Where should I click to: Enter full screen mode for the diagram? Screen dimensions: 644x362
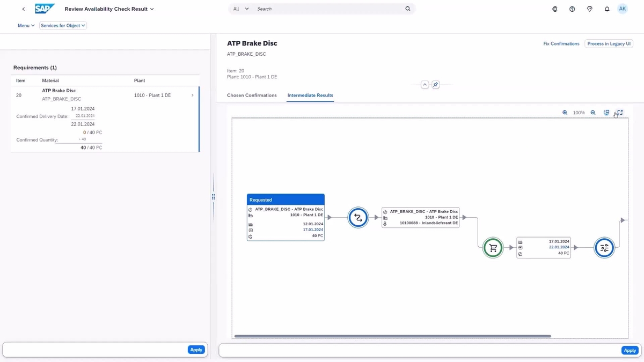(x=619, y=113)
